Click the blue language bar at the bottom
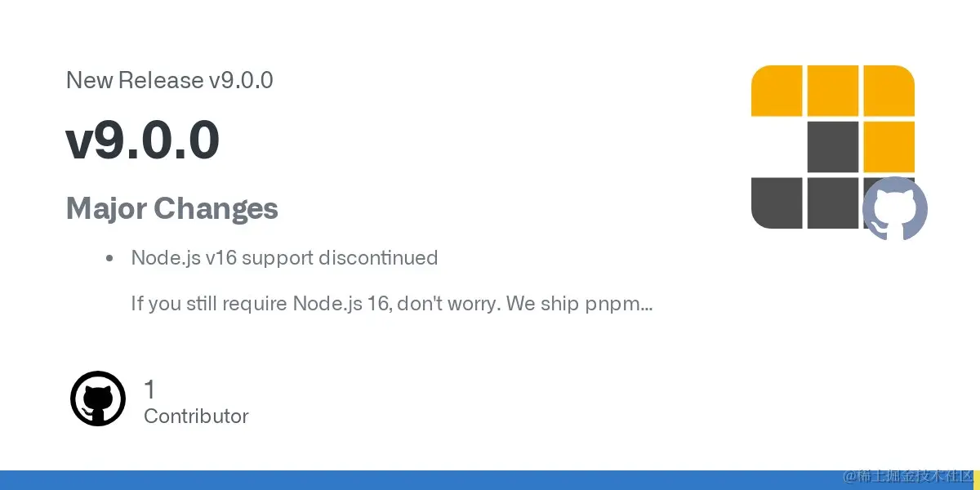 tap(487, 480)
